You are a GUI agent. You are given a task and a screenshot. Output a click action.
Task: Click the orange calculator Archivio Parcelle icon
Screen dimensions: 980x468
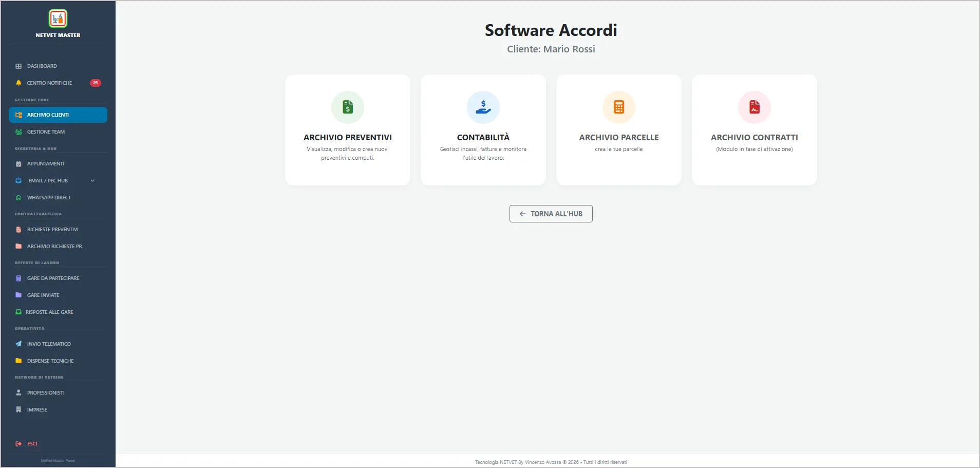[619, 107]
